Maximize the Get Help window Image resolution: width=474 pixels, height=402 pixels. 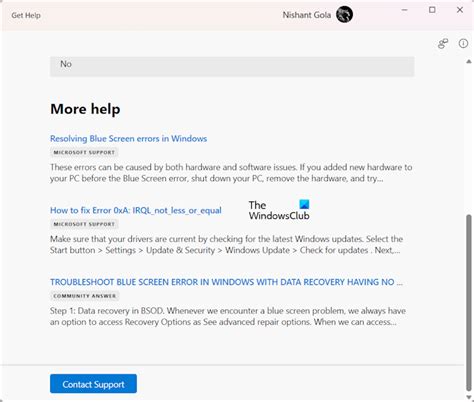point(432,10)
